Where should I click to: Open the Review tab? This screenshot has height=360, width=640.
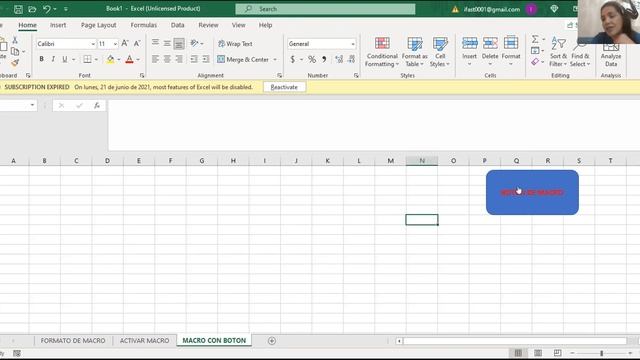point(208,25)
